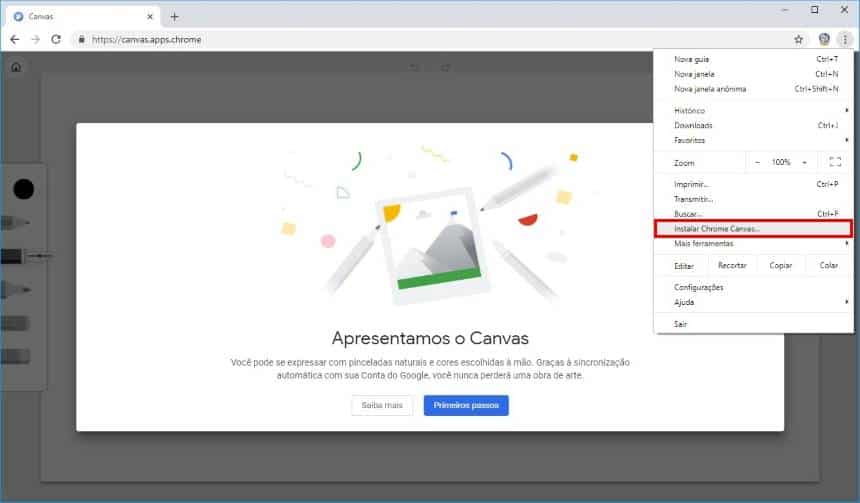Choose Nova janela from the menu
Image resolution: width=860 pixels, height=503 pixels.
(754, 74)
